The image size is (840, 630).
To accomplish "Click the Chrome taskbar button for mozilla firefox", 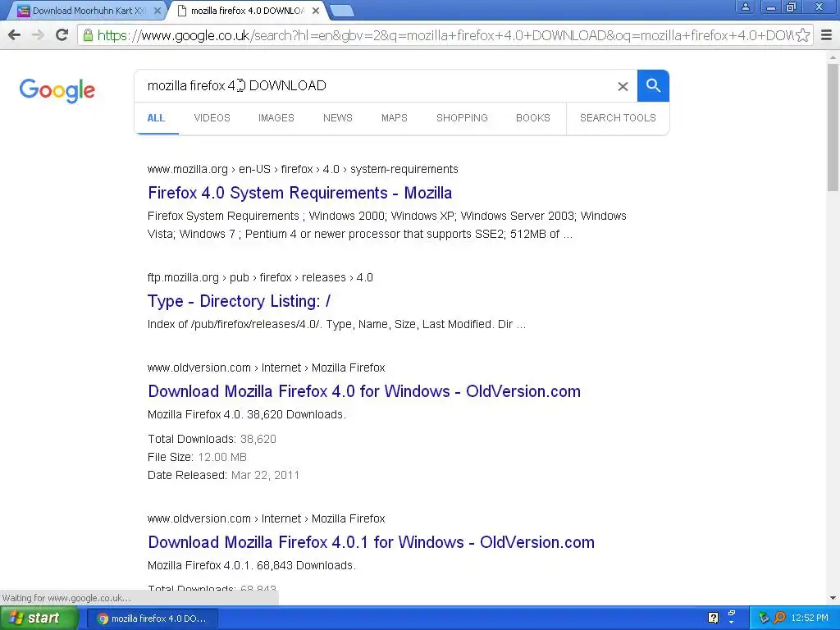I will 152,619.
